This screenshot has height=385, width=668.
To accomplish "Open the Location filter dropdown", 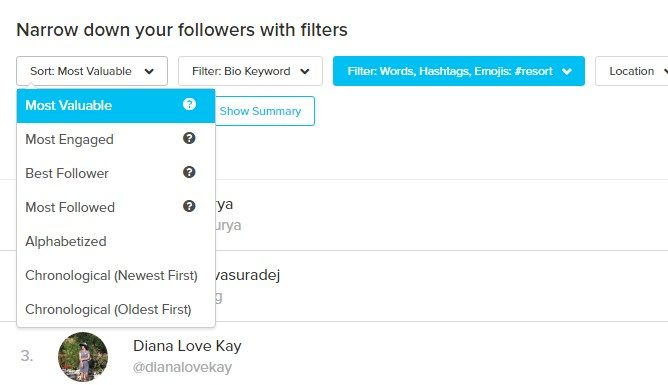I will pyautogui.click(x=632, y=71).
